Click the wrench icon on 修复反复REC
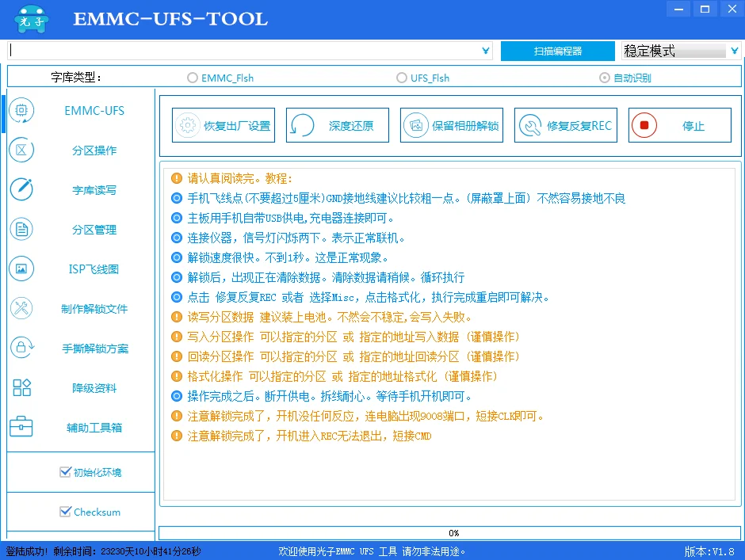This screenshot has height=560, width=745. click(530, 125)
